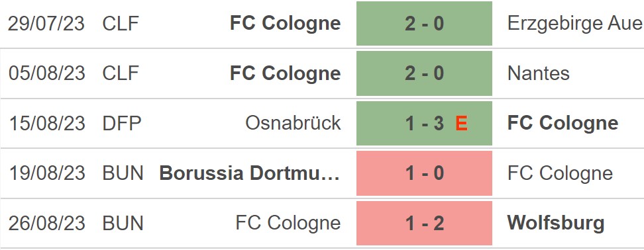Select the bold Wolfsburg team name
Viewport: 644px width, 250px height.
[x=556, y=224]
